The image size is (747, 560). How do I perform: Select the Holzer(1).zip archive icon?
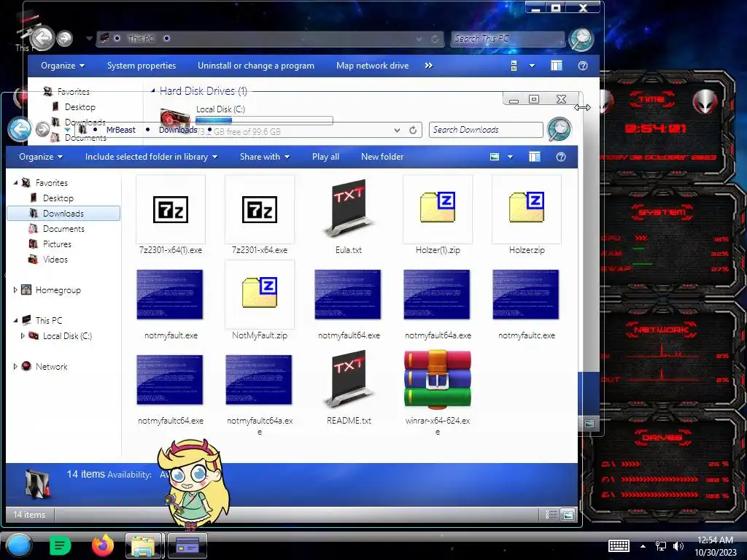tap(438, 209)
